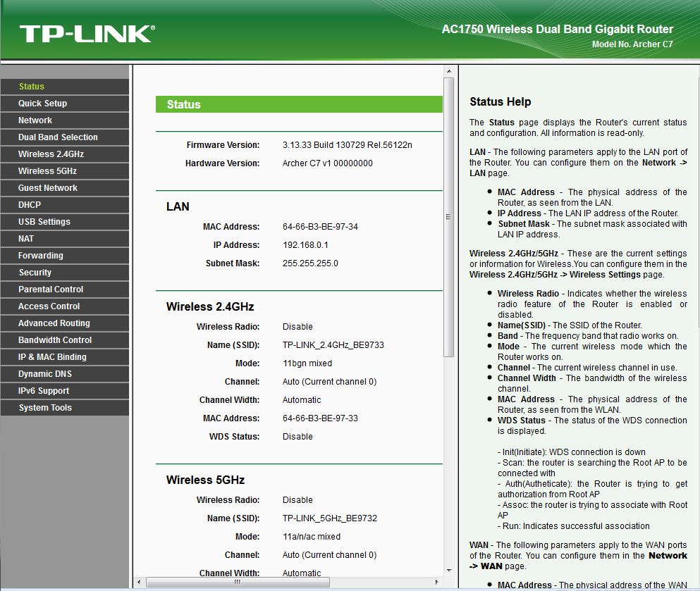Click the LAN section heading
700x591 pixels.
pos(178,206)
